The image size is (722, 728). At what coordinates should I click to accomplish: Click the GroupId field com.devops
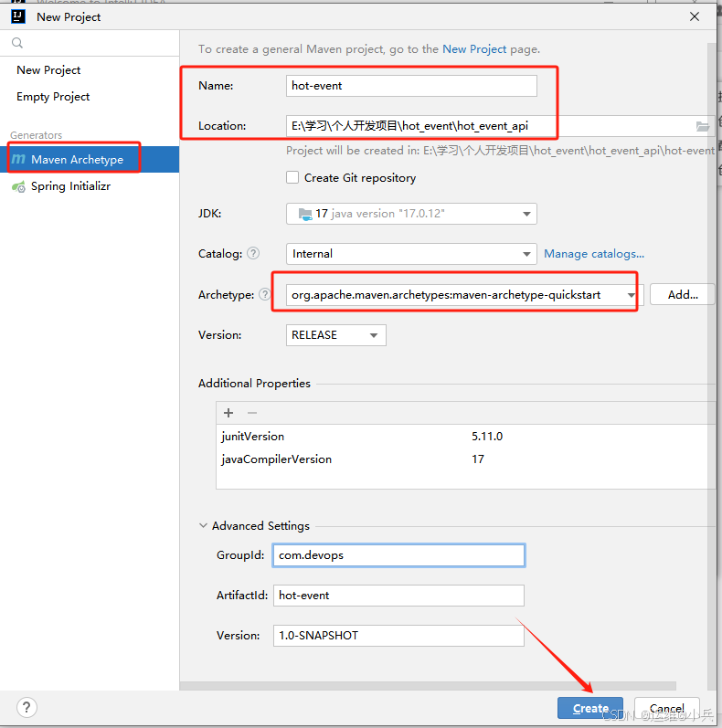398,555
